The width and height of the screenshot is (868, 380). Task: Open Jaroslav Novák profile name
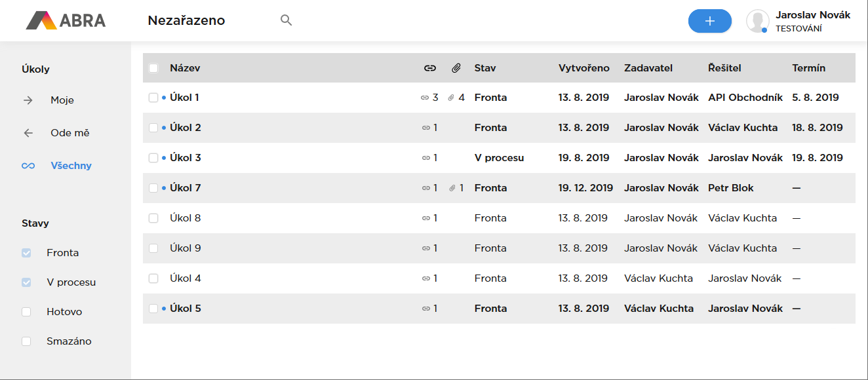[x=812, y=15]
